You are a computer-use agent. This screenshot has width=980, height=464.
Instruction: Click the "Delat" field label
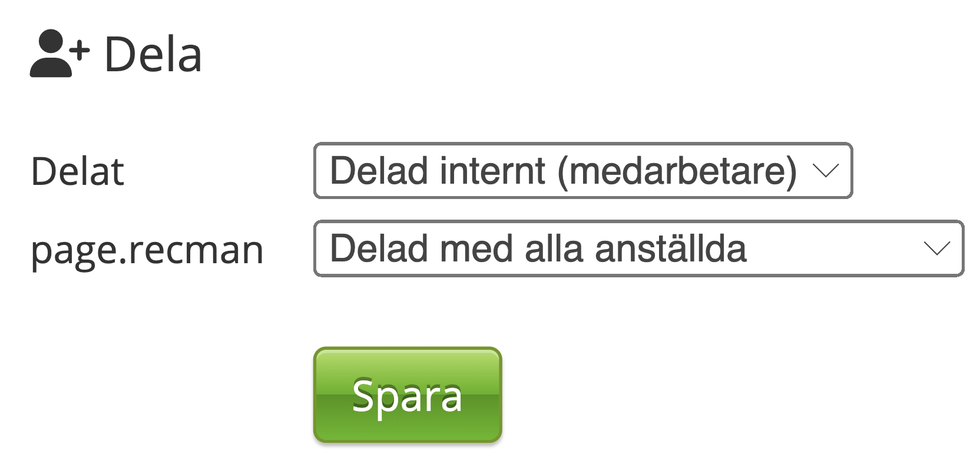point(77,171)
